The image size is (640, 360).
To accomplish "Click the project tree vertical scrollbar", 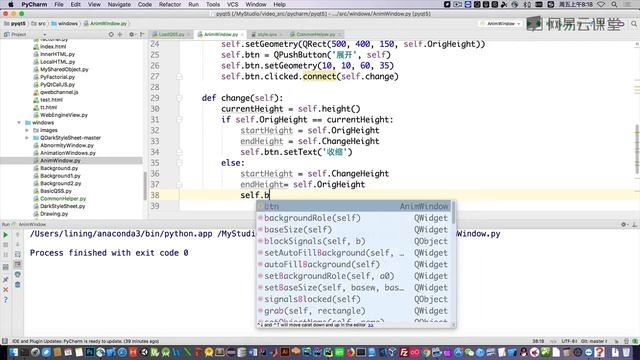I will (144, 186).
